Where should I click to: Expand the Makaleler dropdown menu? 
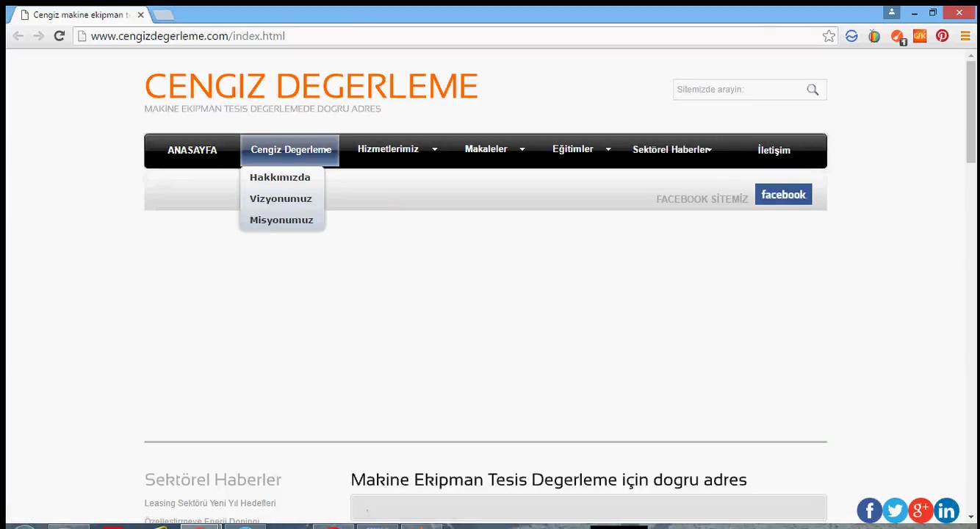[x=494, y=149]
